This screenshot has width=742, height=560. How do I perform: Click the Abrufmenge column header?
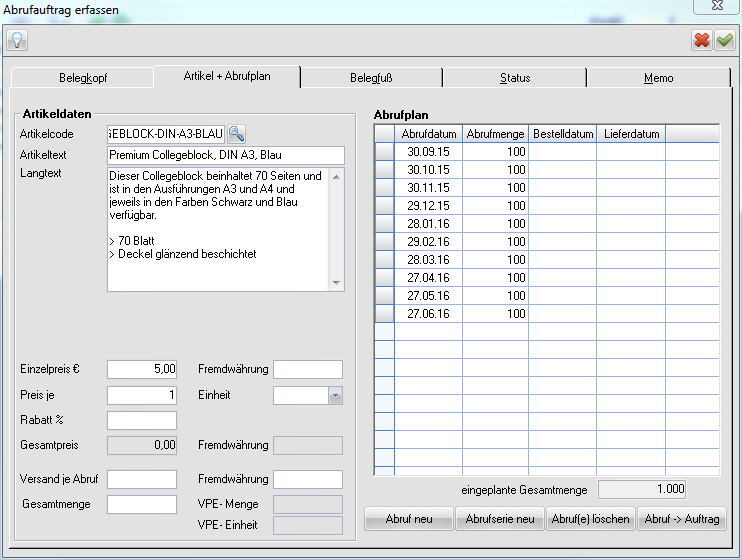click(495, 134)
